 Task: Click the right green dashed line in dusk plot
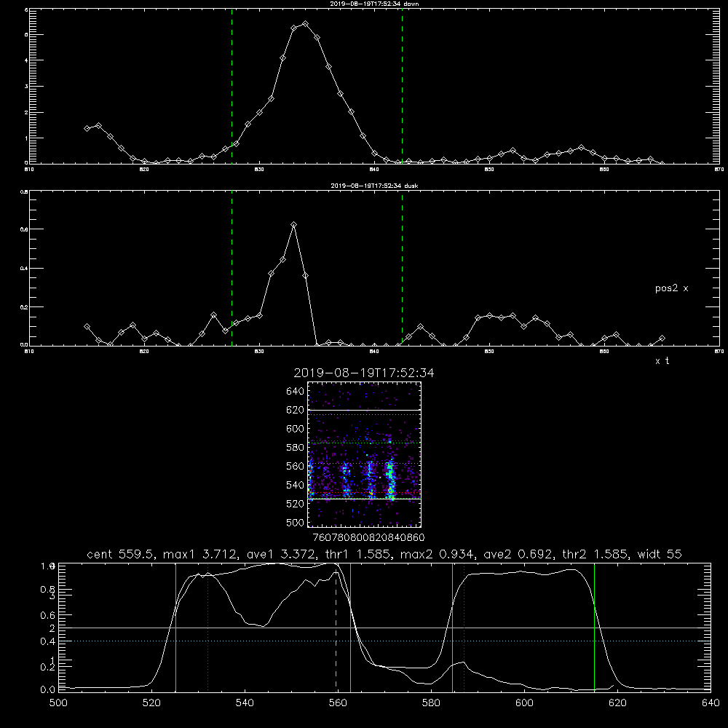(402, 268)
